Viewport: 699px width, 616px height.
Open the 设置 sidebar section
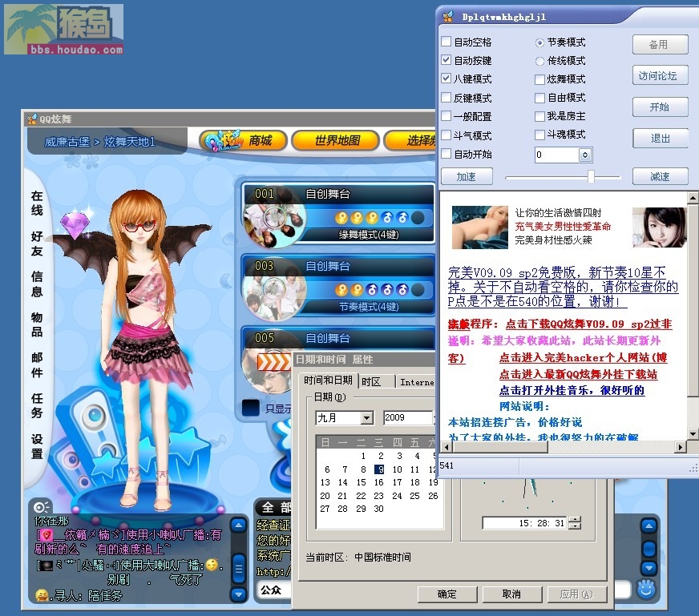tap(37, 446)
